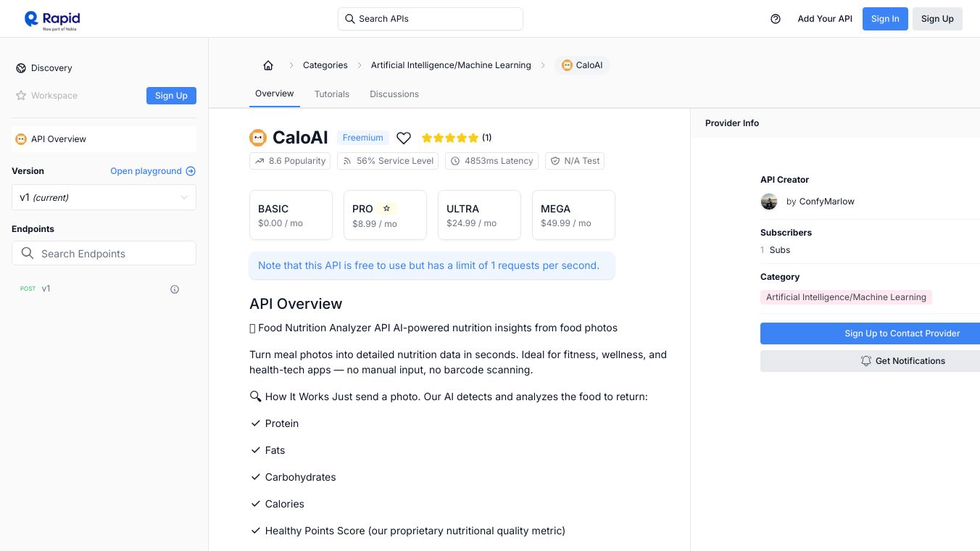The width and height of the screenshot is (980, 551).
Task: Click the v1 endpoint info icon
Action: point(175,289)
